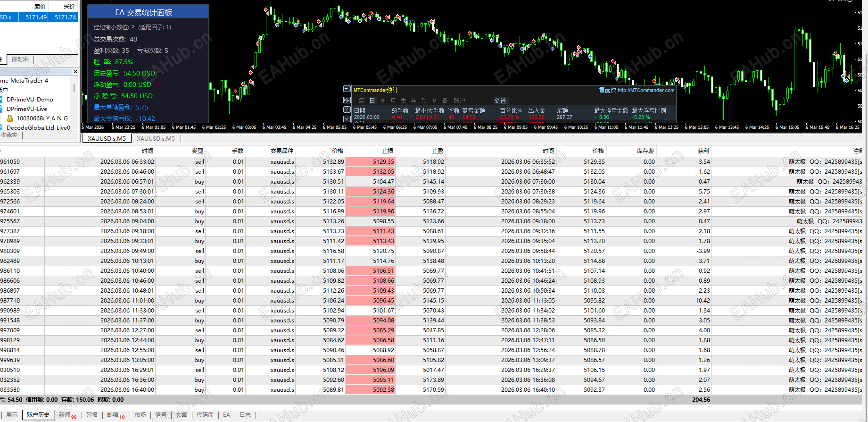
Task: Click the 卖价 bid column header
Action: click(x=33, y=7)
